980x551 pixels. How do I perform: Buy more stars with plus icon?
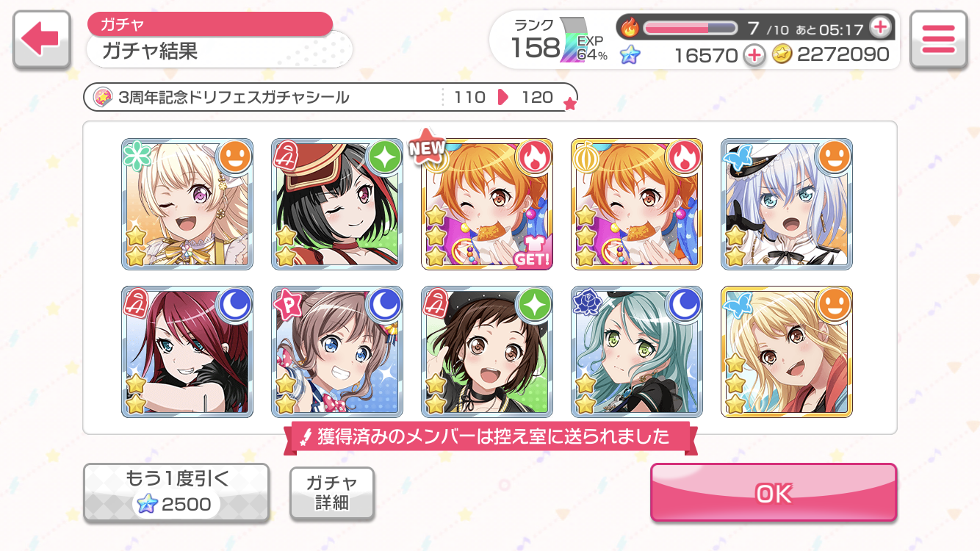(754, 54)
